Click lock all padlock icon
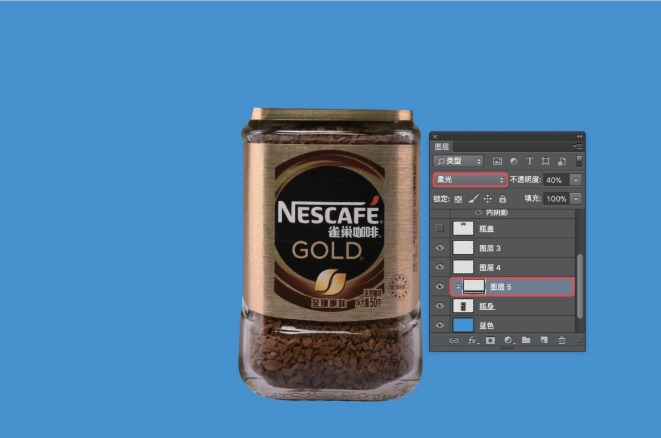Image resolution: width=661 pixels, height=438 pixels. click(502, 199)
